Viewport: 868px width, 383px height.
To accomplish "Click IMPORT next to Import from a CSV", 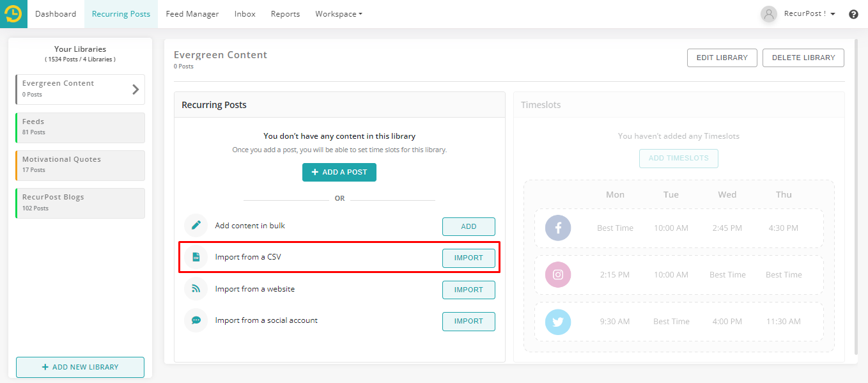I will 469,258.
